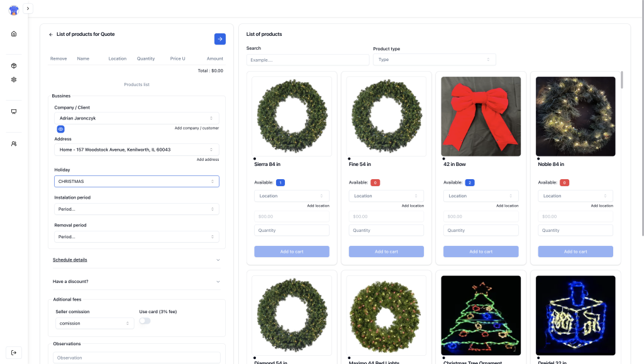Screen dimensions: 644x364
Task: Click the Diamond 54 in wreath image
Action: [292, 315]
